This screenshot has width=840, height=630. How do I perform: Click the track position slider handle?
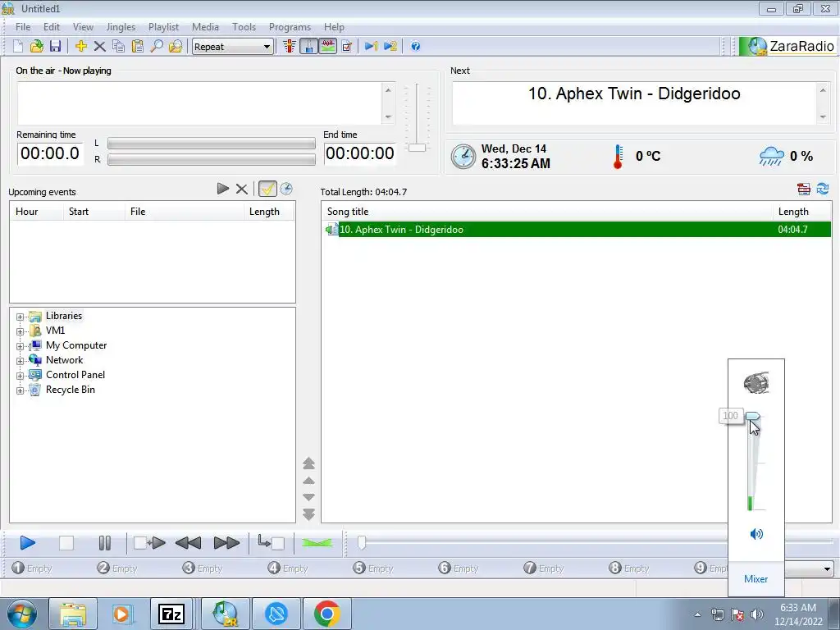click(362, 543)
